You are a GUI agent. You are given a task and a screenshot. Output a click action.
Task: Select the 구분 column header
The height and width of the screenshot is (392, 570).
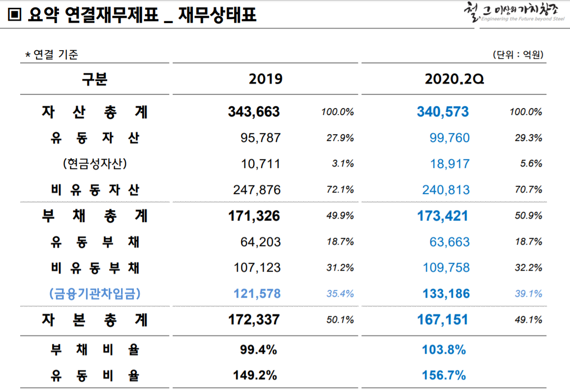[x=94, y=79]
